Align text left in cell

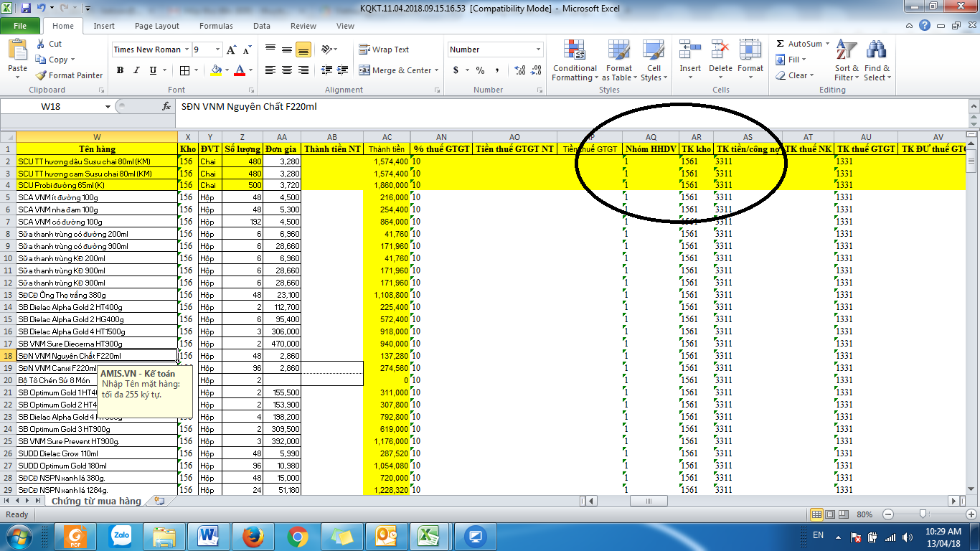270,70
